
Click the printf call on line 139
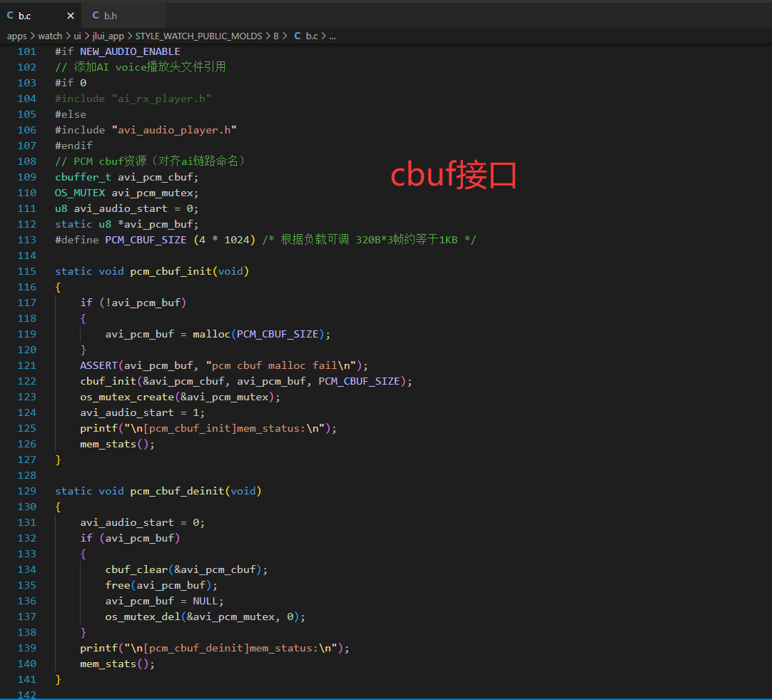point(98,649)
